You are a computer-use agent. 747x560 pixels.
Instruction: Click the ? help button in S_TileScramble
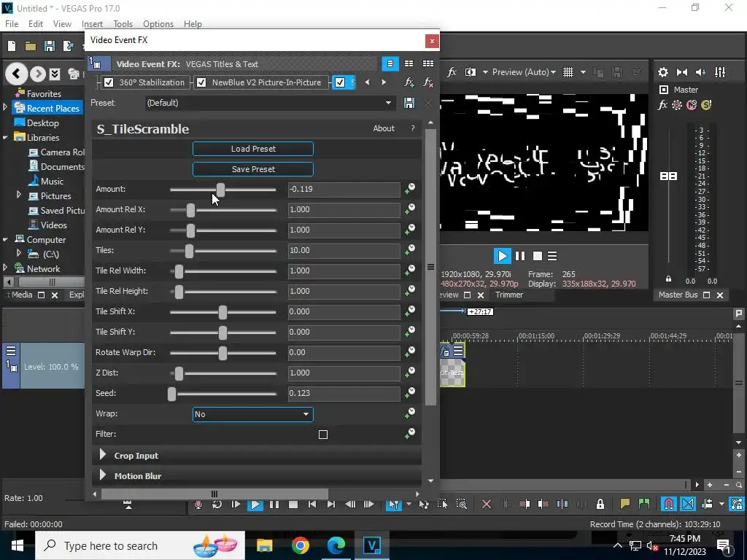(413, 128)
